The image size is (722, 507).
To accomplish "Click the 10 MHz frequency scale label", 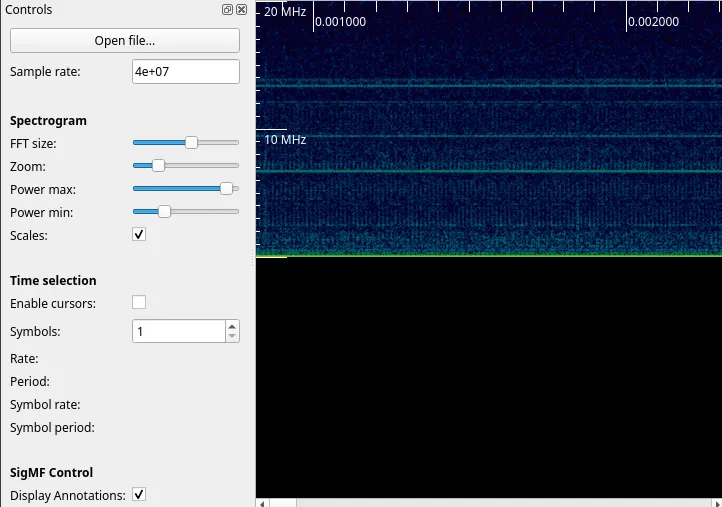I will 285,140.
